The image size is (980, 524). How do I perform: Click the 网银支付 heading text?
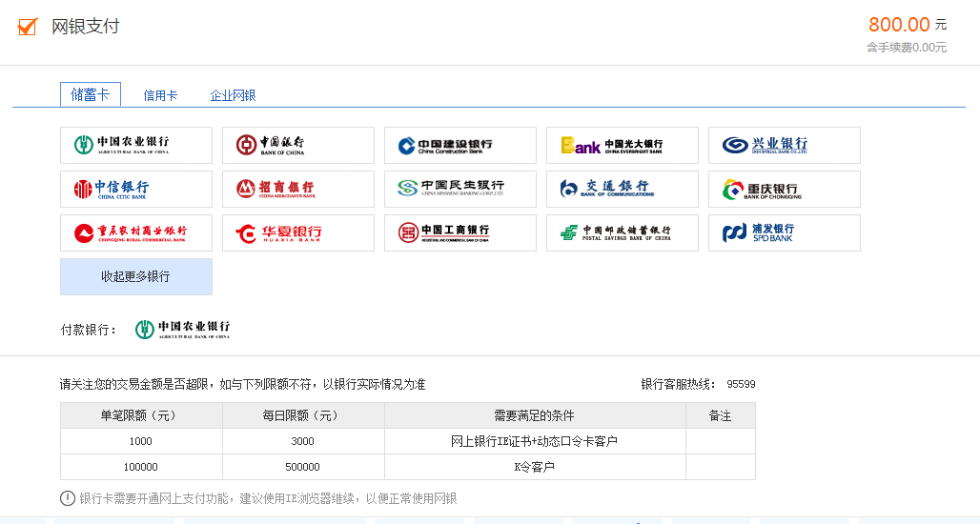(86, 27)
